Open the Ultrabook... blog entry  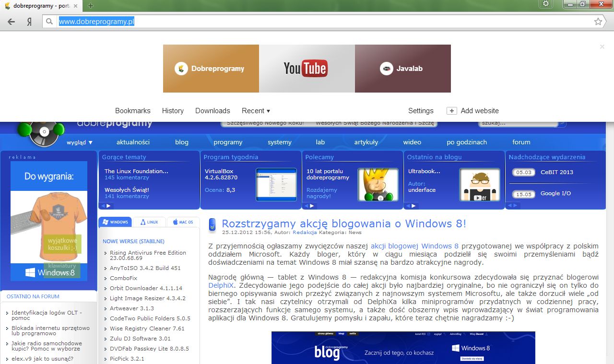[x=424, y=171]
